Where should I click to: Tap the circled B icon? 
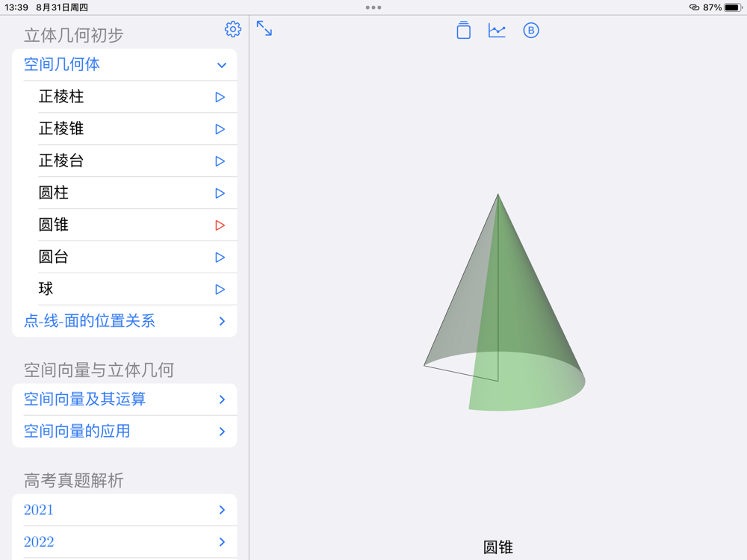click(x=530, y=31)
